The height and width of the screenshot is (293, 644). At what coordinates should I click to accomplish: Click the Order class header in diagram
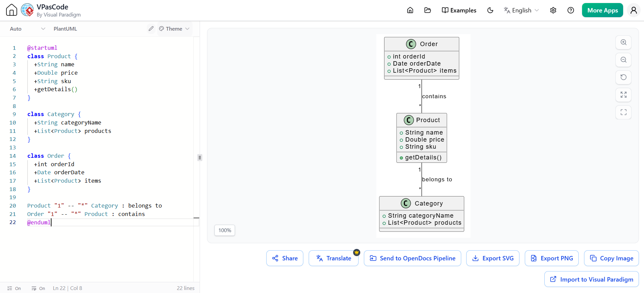(421, 44)
